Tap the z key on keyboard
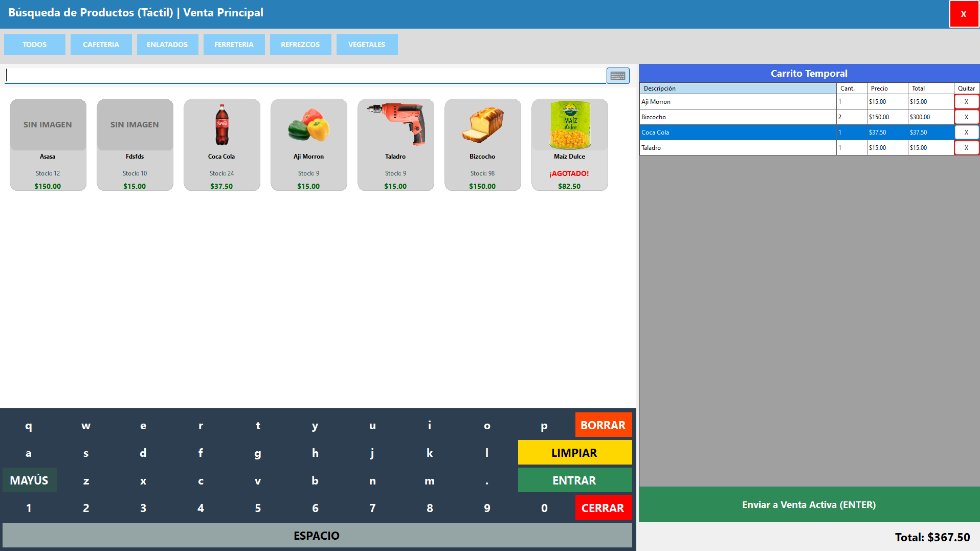Image resolution: width=980 pixels, height=551 pixels. [86, 480]
